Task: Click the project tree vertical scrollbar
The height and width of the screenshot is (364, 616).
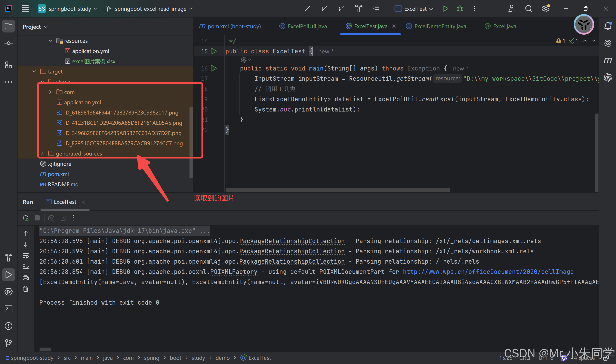Action: (x=191, y=142)
